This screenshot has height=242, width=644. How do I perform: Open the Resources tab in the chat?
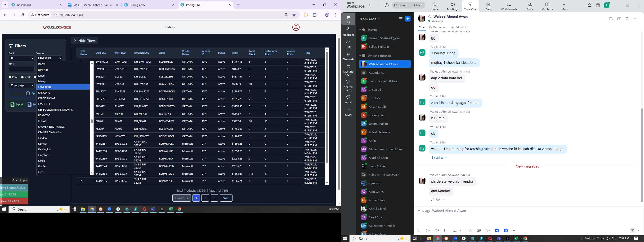(438, 27)
